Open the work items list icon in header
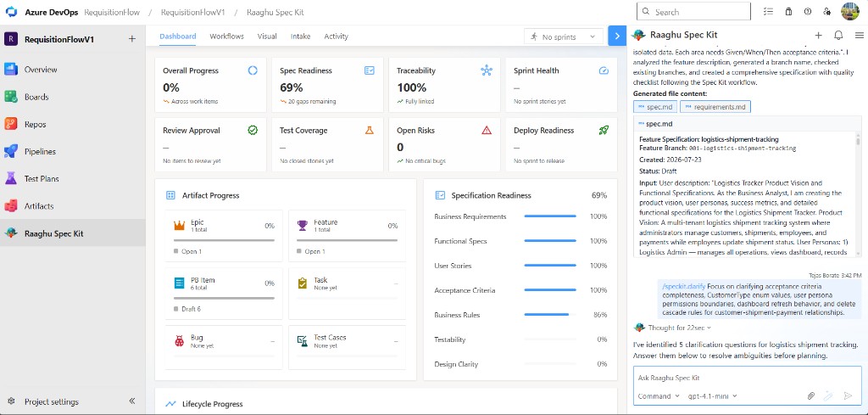 tap(768, 12)
